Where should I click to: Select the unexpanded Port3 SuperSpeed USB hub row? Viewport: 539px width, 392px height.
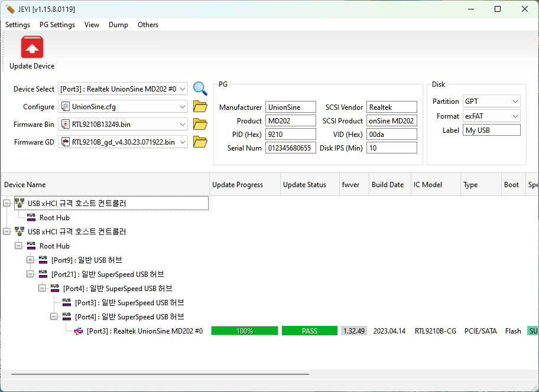tap(129, 302)
